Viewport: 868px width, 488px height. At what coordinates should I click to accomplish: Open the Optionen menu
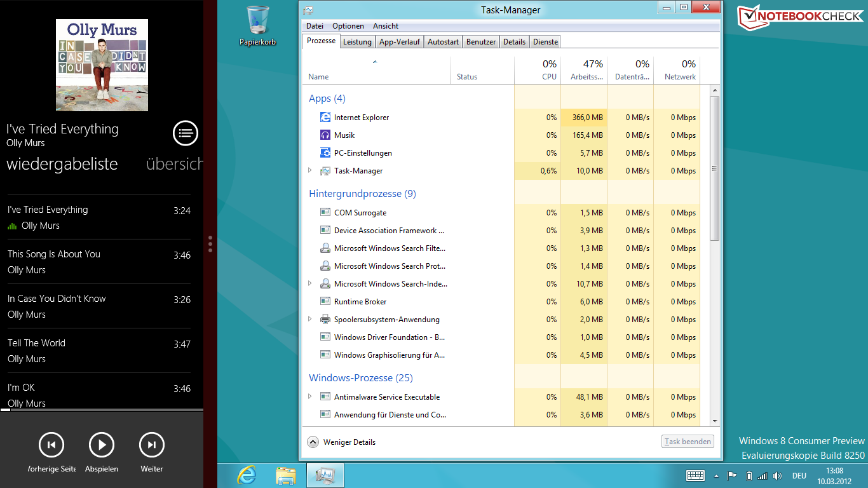pyautogui.click(x=348, y=26)
